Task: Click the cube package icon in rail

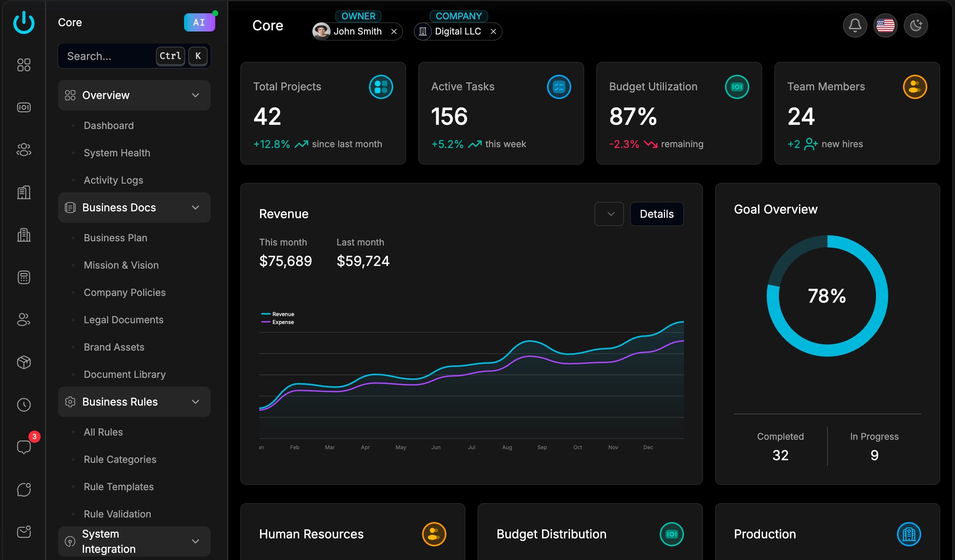Action: tap(24, 362)
